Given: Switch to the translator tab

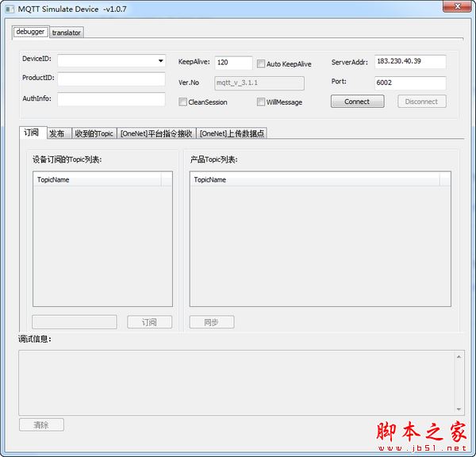Looking at the screenshot, I should [66, 33].
